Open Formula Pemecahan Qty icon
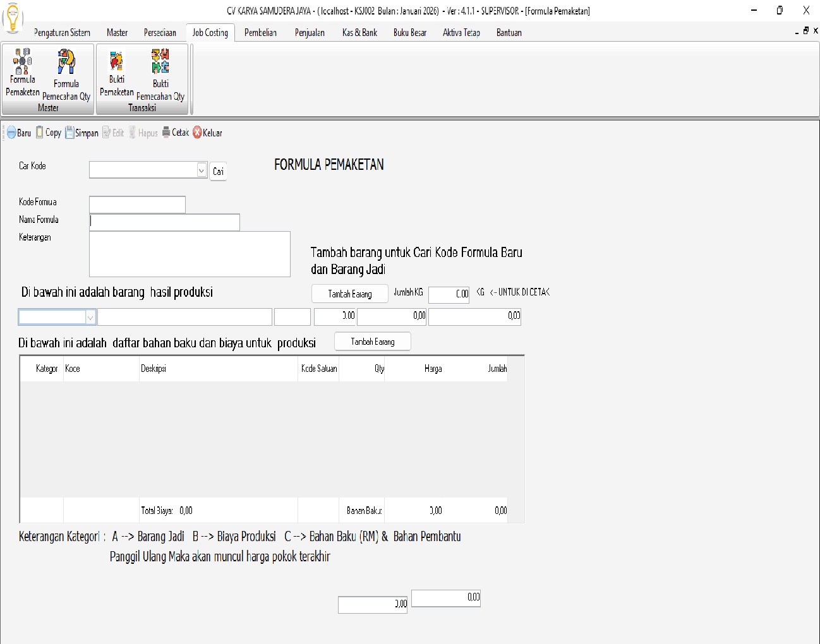The image size is (820, 644). [66, 75]
